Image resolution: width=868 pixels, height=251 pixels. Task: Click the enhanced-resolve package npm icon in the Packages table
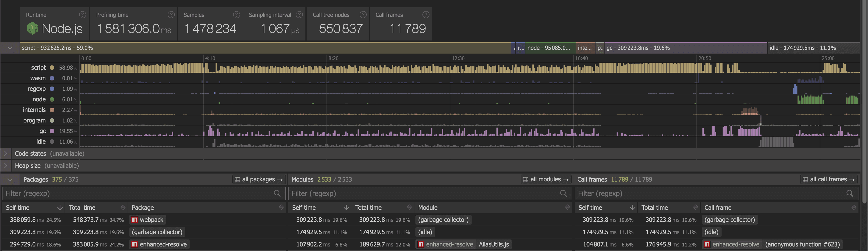[134, 244]
